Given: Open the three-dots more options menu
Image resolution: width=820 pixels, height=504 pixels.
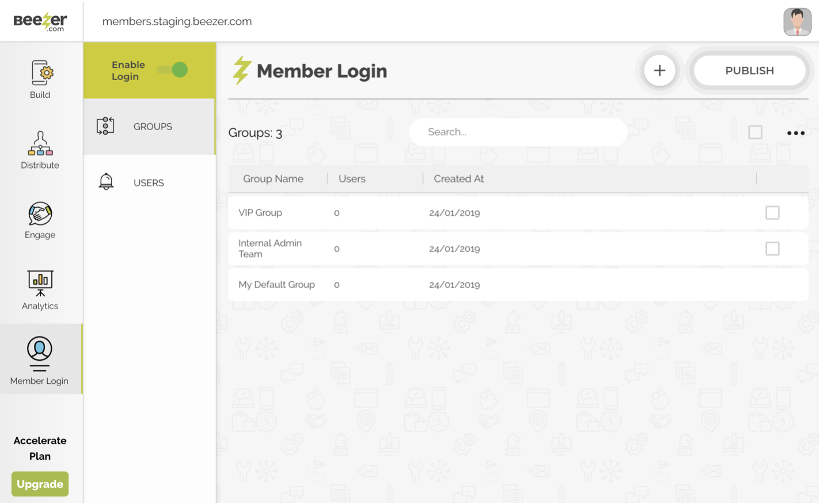Looking at the screenshot, I should tap(795, 133).
